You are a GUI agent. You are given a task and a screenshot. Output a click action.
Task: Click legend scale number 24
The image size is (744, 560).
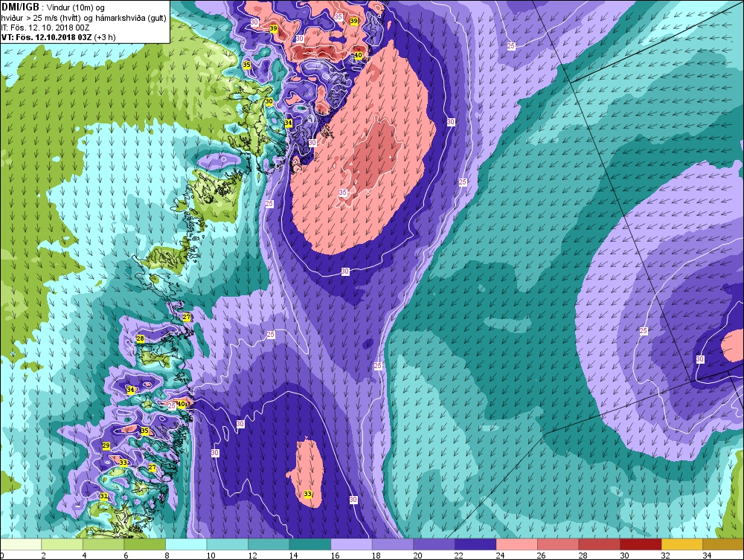coord(500,556)
